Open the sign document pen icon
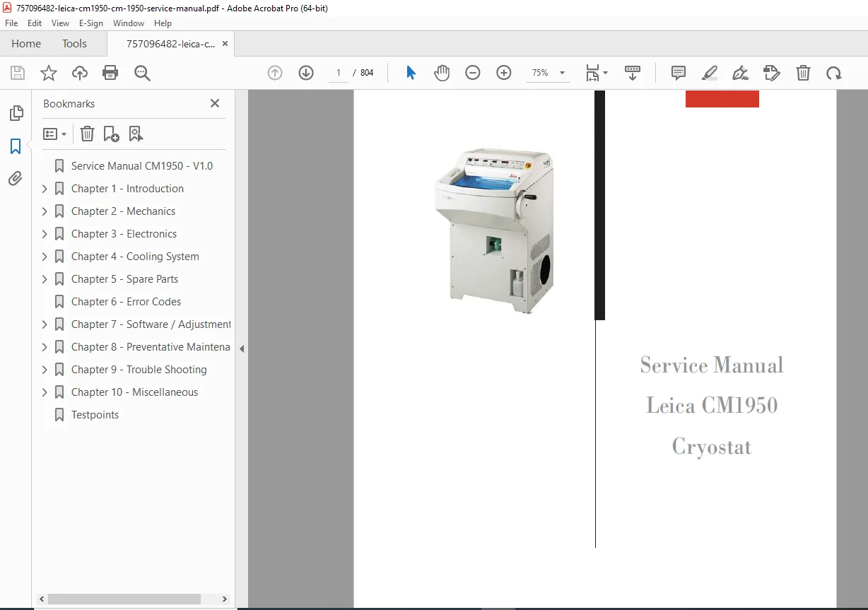 (740, 73)
